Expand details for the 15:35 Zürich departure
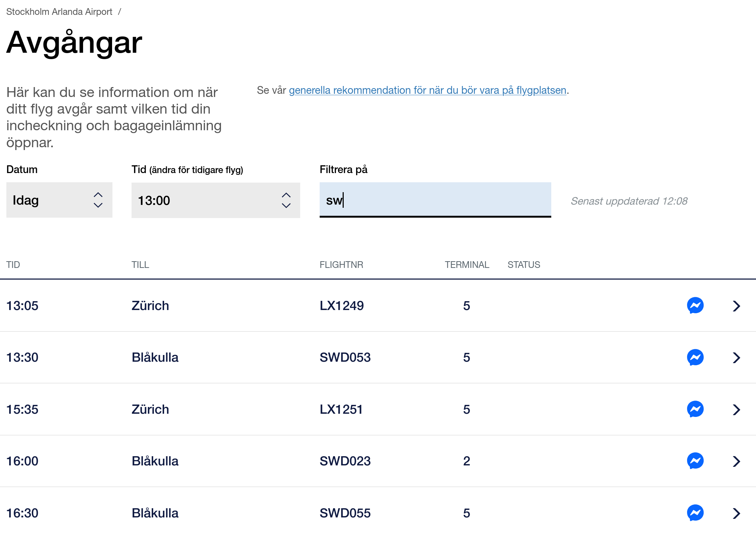Viewport: 756px width, 533px height. tap(737, 409)
